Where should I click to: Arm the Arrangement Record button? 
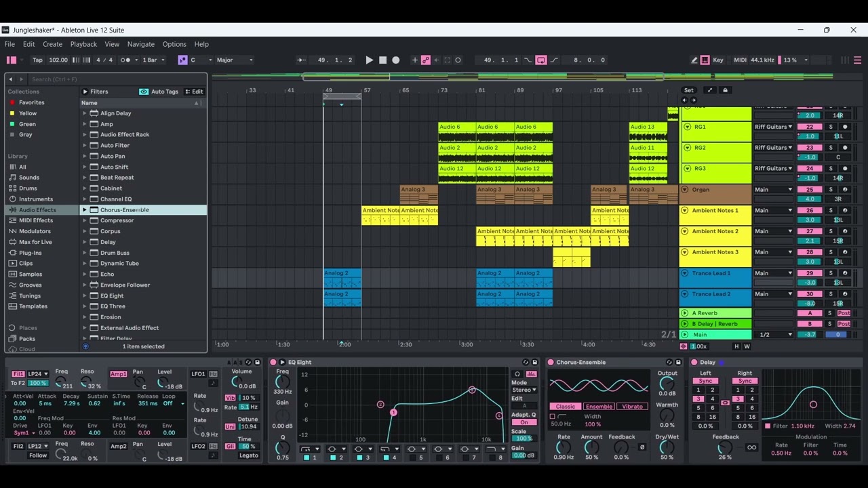[x=396, y=60]
